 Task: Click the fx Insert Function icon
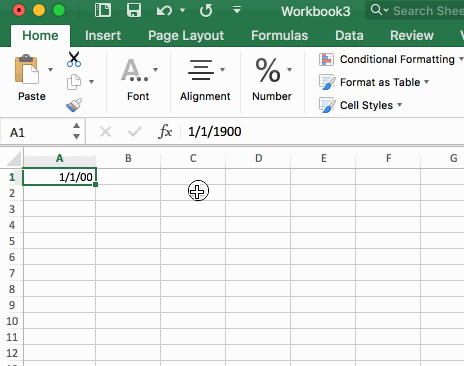coord(165,131)
